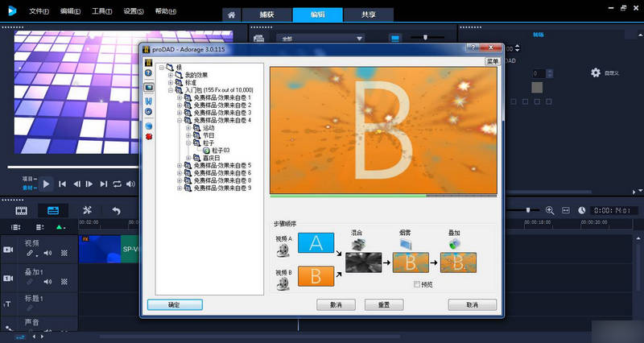
Task: Toggle track transparency on the 视频 track
Action: pyautogui.click(x=64, y=253)
